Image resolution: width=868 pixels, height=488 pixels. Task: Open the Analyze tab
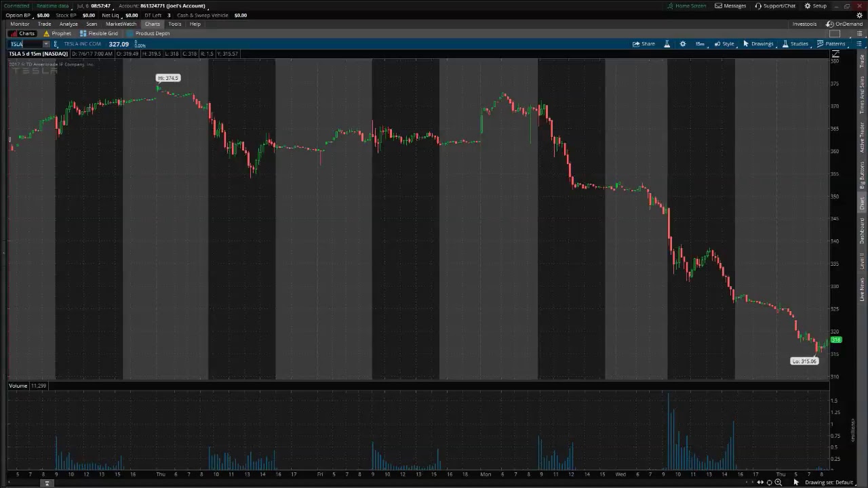click(x=68, y=24)
